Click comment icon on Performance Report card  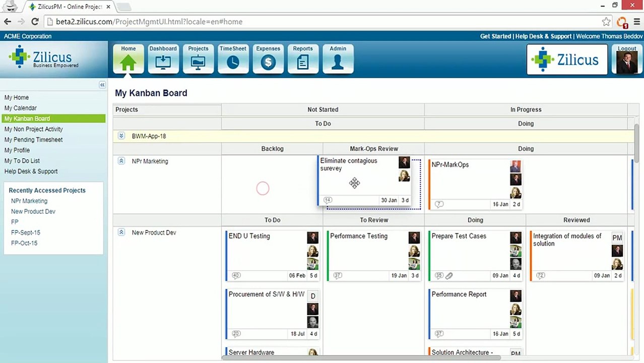point(439,334)
